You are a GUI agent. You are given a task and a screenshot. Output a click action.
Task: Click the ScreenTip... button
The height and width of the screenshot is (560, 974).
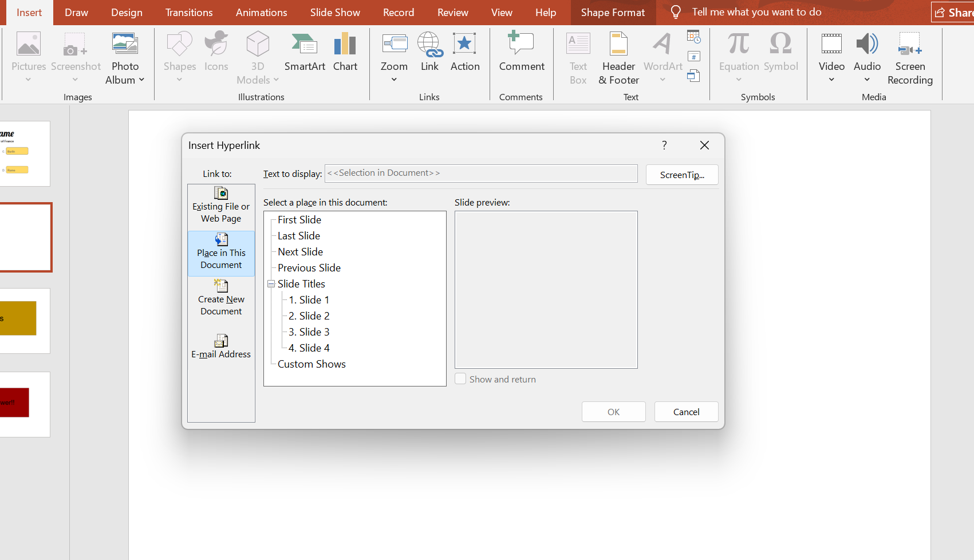[681, 175]
